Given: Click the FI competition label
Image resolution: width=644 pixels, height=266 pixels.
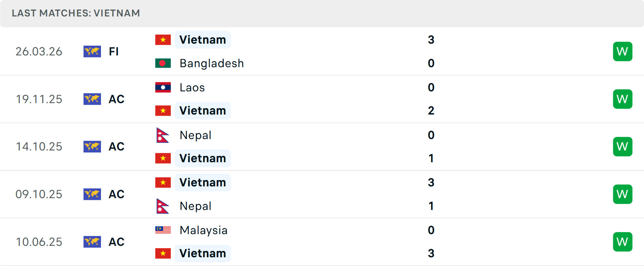Looking at the screenshot, I should point(114,51).
